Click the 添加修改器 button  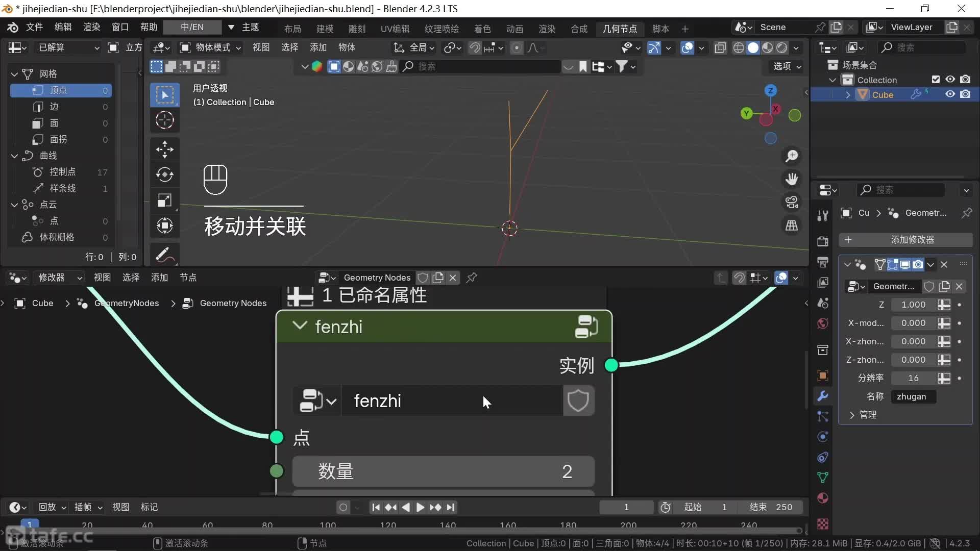coord(905,240)
